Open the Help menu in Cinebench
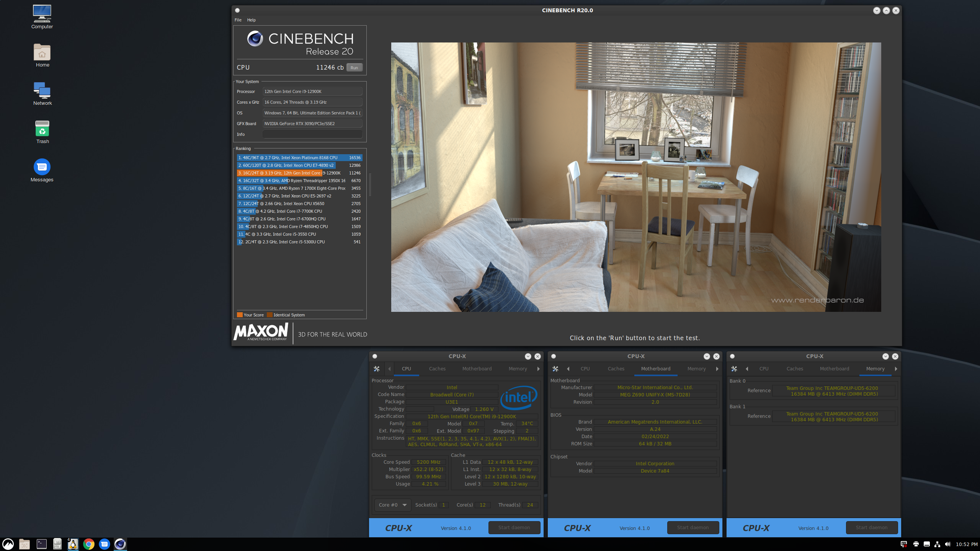The width and height of the screenshot is (980, 551). pyautogui.click(x=252, y=20)
